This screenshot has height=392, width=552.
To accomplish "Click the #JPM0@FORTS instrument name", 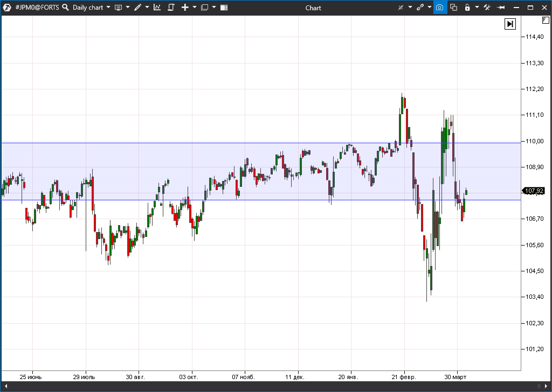I will pyautogui.click(x=37, y=8).
